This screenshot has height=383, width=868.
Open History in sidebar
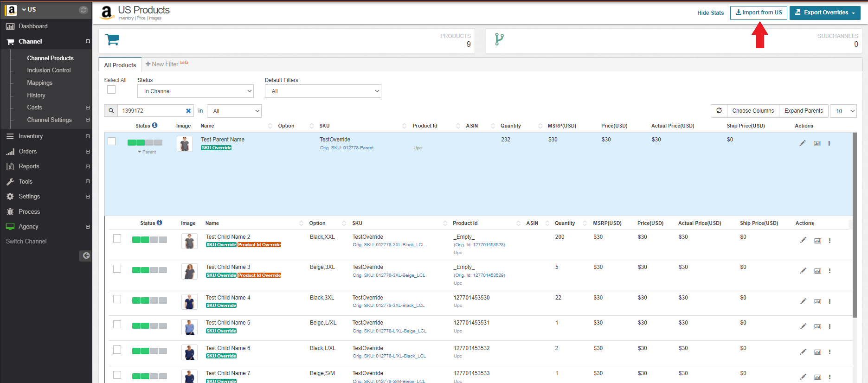point(36,95)
